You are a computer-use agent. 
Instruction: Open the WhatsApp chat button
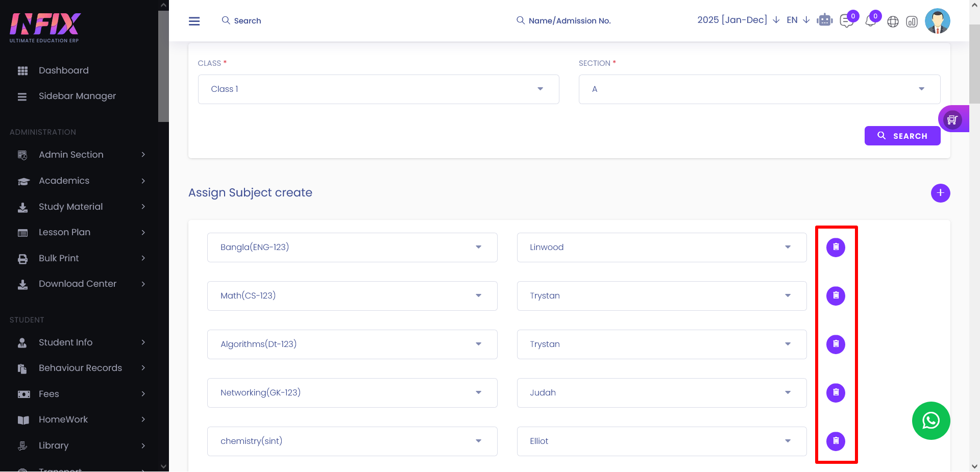(930, 420)
